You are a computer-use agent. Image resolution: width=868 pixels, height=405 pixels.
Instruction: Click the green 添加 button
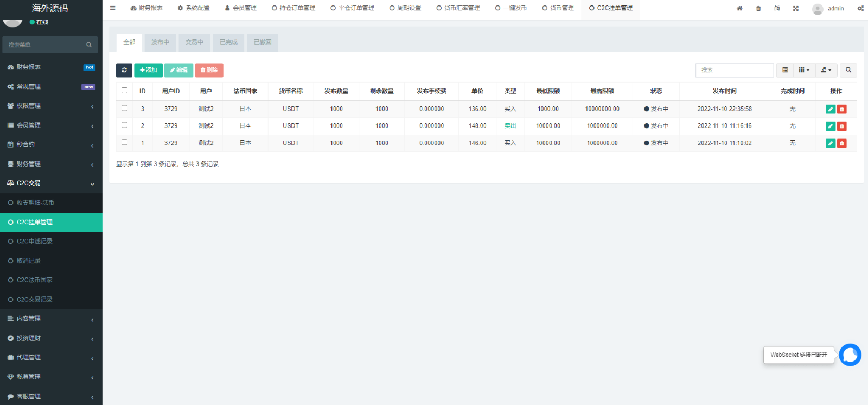pos(148,70)
